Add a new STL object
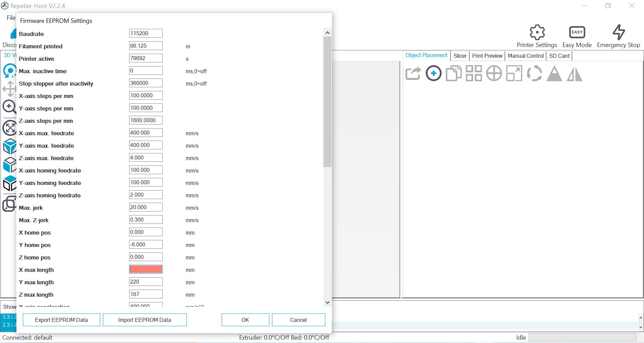Image resolution: width=644 pixels, height=343 pixels. (434, 73)
